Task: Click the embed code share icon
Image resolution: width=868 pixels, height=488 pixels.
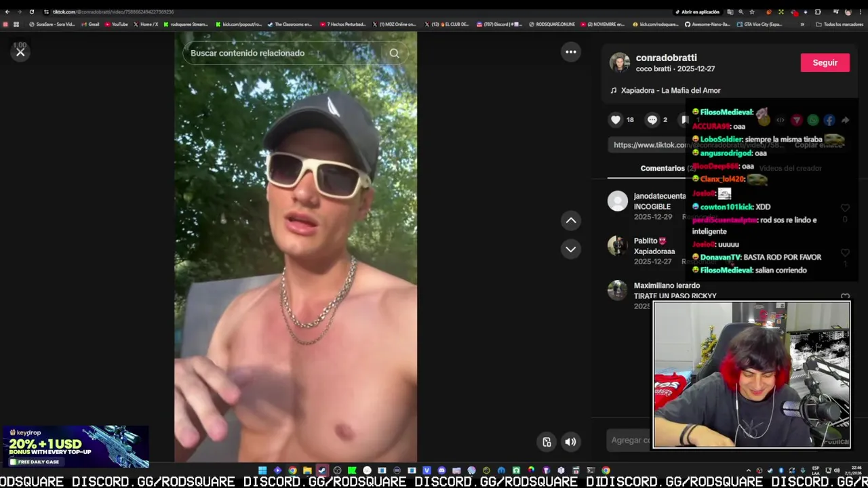Action: [781, 120]
